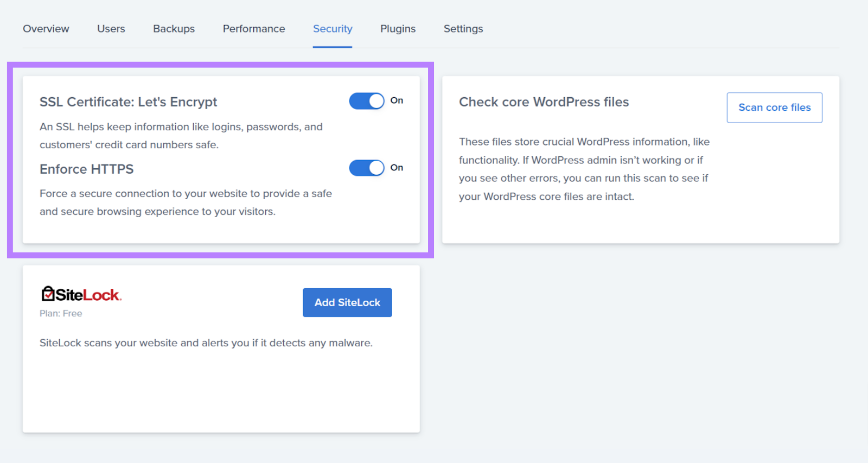
Task: Turn off the Enforce HTTPS switch
Action: pos(367,168)
